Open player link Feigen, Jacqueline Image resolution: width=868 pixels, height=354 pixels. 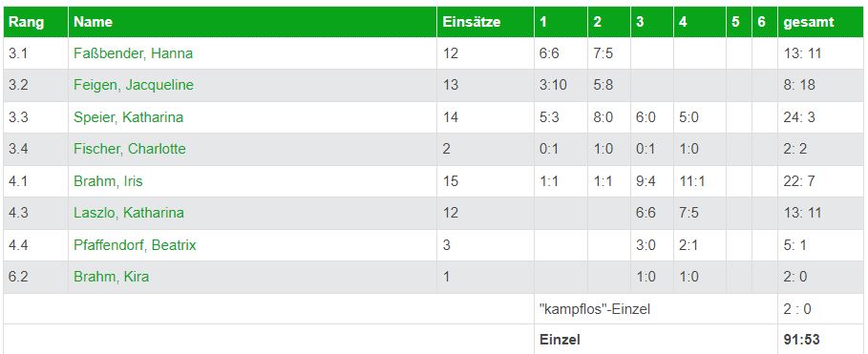tap(134, 85)
